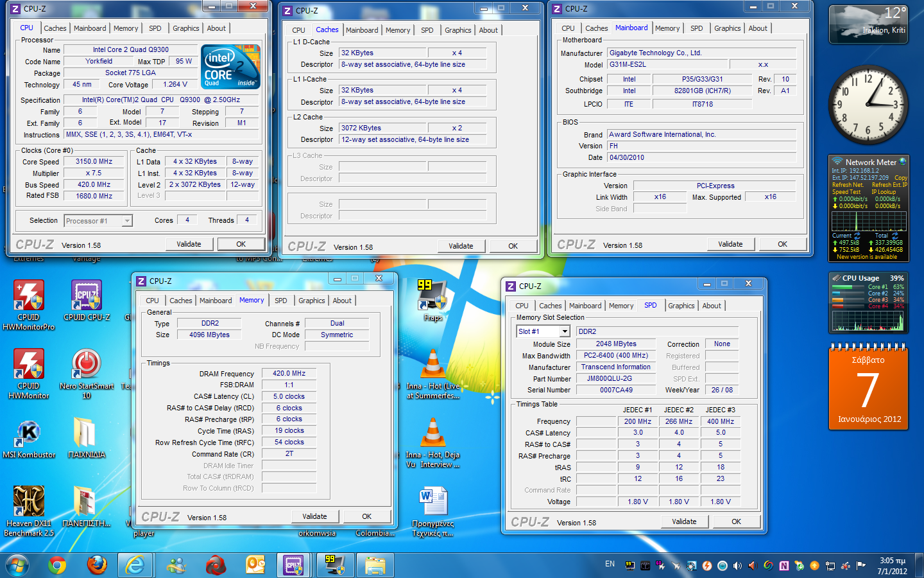
Task: Open the Fraps desktop shortcut
Action: 433,301
